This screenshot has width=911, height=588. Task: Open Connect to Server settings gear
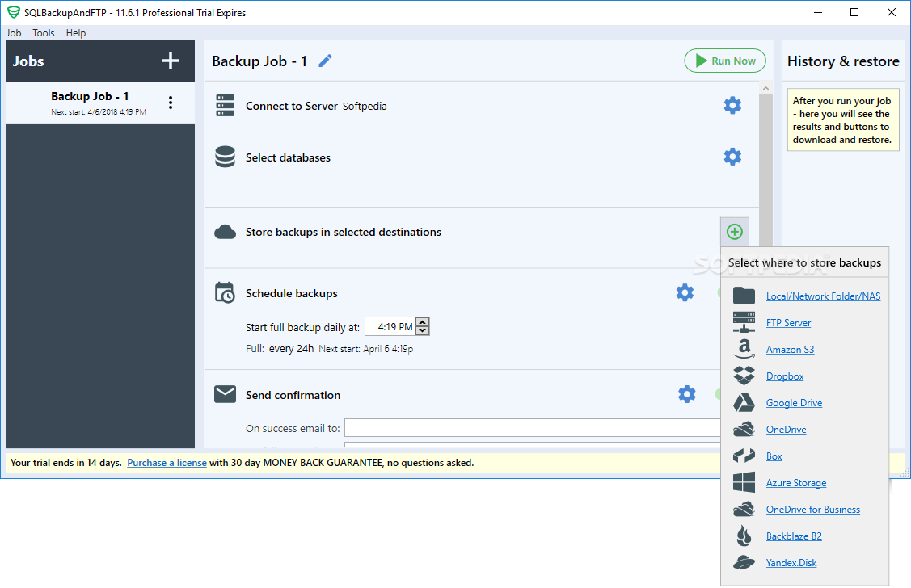(x=732, y=105)
